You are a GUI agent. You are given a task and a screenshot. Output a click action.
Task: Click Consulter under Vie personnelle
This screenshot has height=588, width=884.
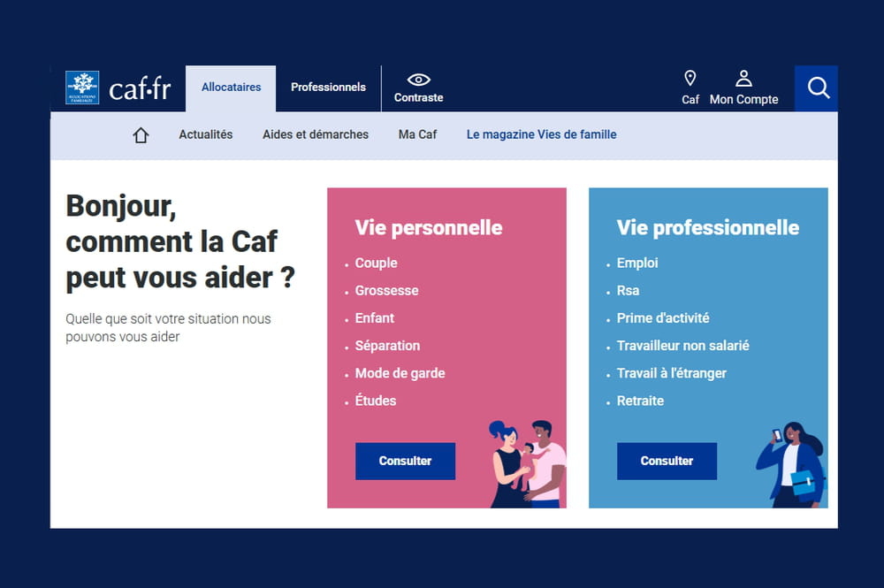[x=406, y=462]
